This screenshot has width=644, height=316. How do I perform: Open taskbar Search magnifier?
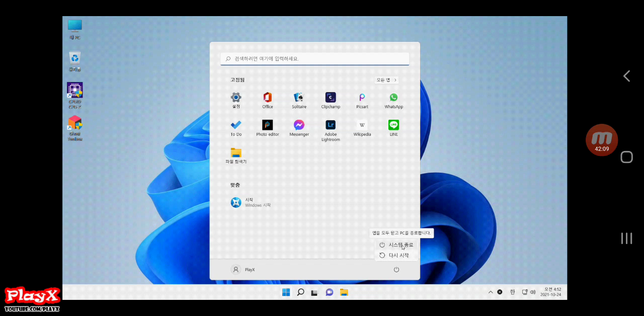pos(300,292)
